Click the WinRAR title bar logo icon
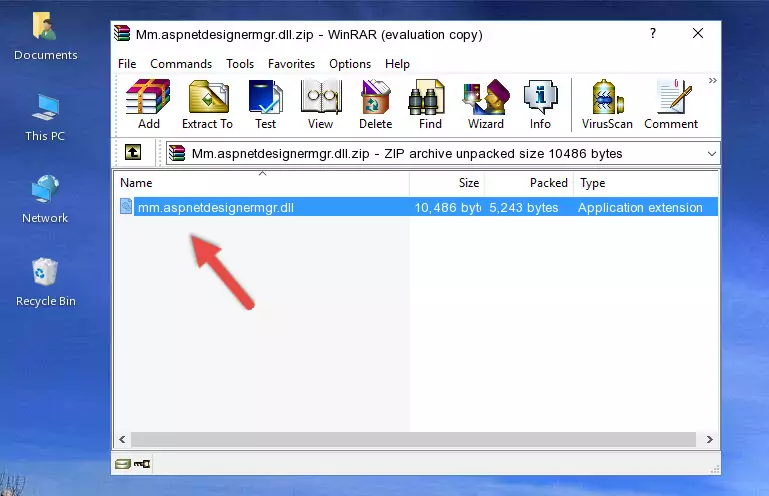The image size is (769, 496). (122, 33)
